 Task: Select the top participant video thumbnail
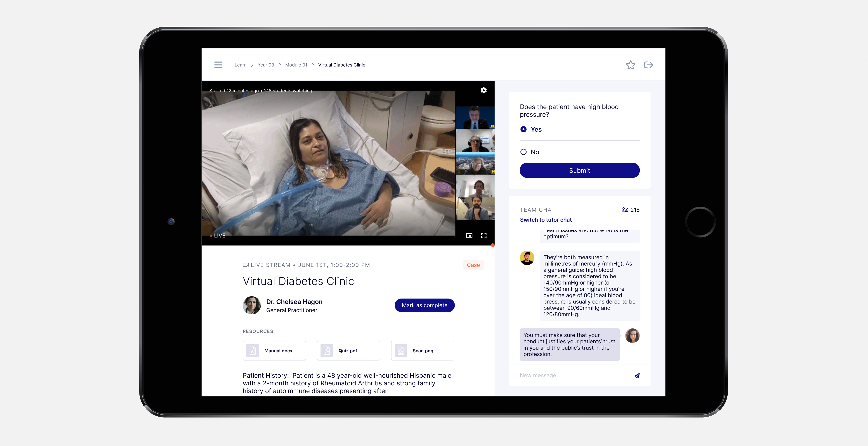point(475,118)
